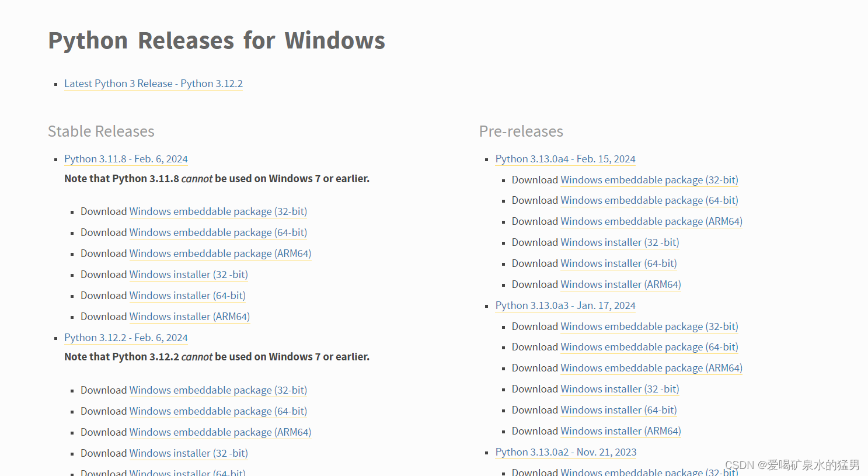This screenshot has height=476, width=868.
Task: Click the Stable Releases section heading
Action: 101,131
